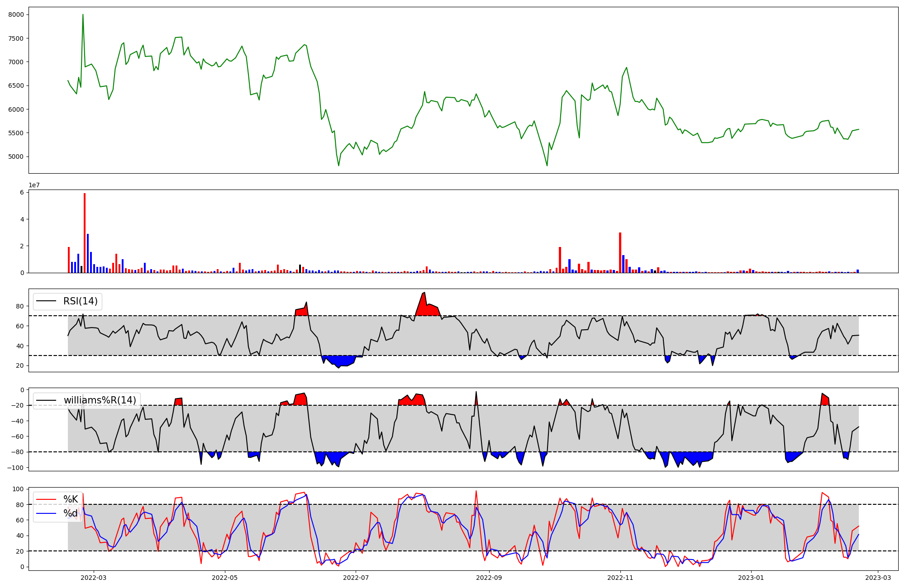Click the -100 tick on Williams axis
Viewport: 905px width, 588px height.
[x=16, y=468]
